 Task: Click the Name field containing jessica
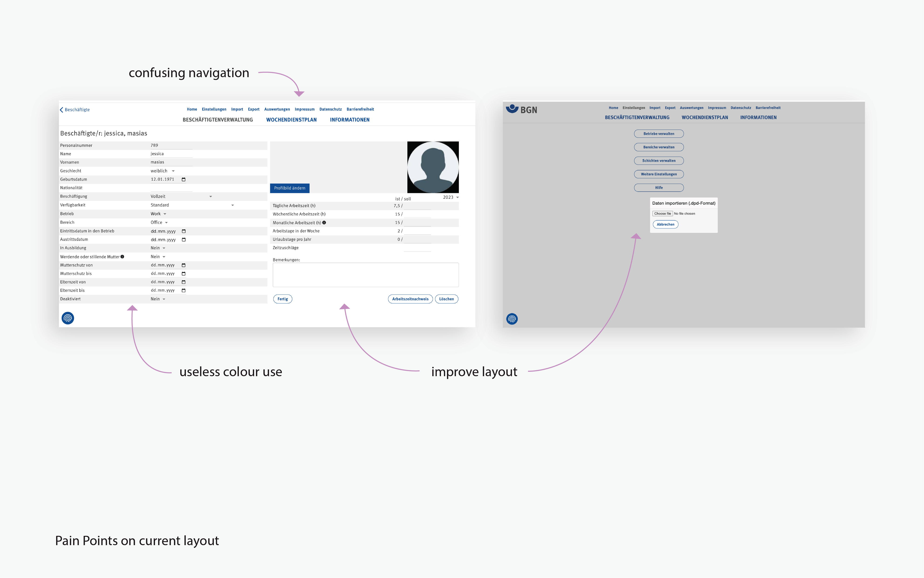[171, 154]
